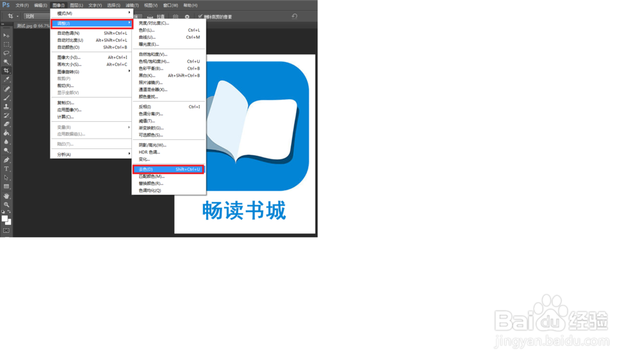Open the 比例 ratio dropdown
The width and height of the screenshot is (644, 363).
pyautogui.click(x=37, y=16)
